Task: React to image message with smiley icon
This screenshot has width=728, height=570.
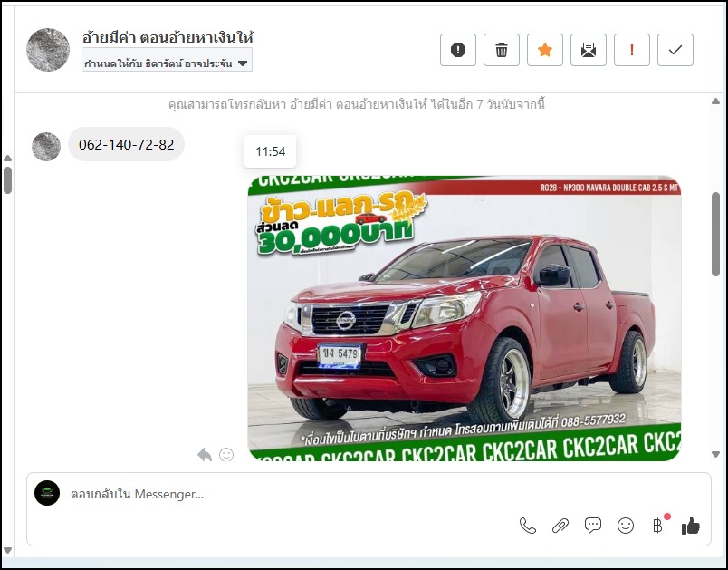Action: 226,454
